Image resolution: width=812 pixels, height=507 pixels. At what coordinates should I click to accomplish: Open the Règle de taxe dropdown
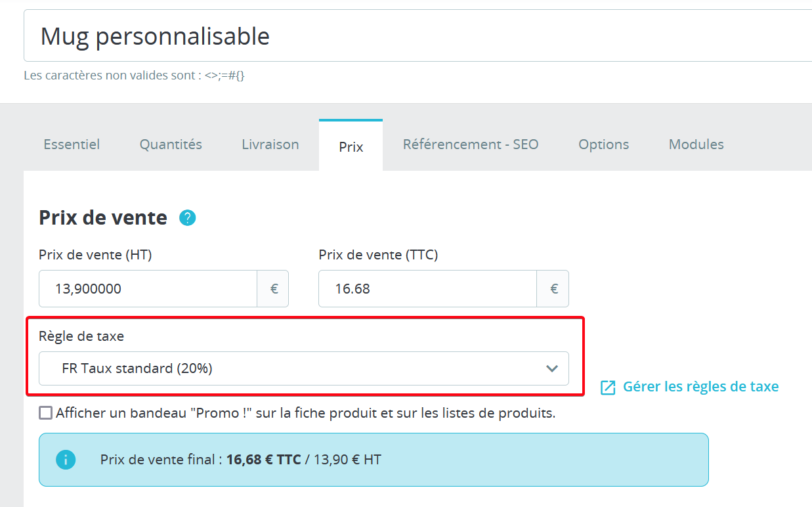304,368
